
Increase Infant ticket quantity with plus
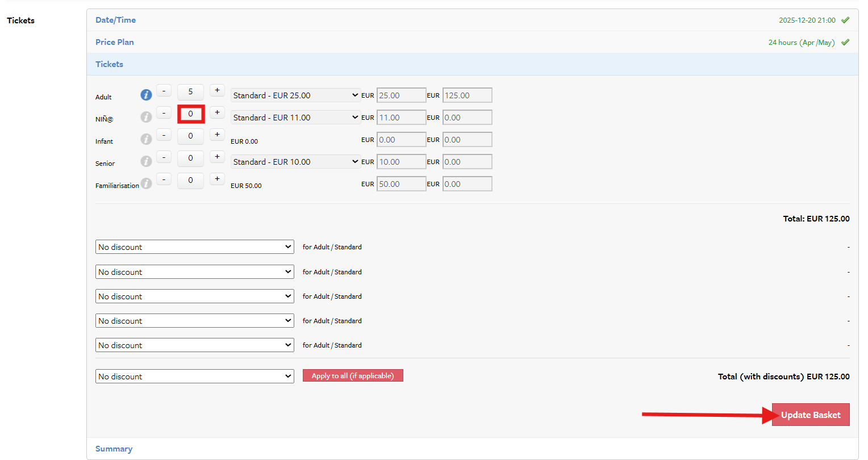click(x=217, y=135)
